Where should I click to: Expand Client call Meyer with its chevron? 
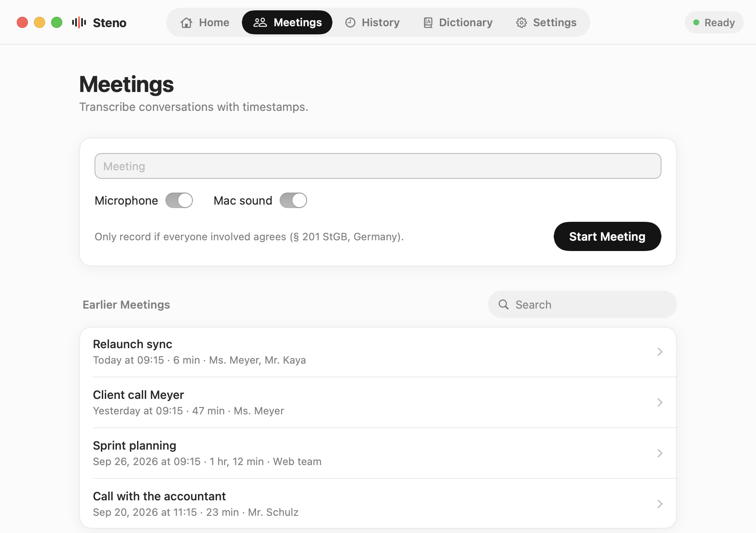click(x=660, y=403)
